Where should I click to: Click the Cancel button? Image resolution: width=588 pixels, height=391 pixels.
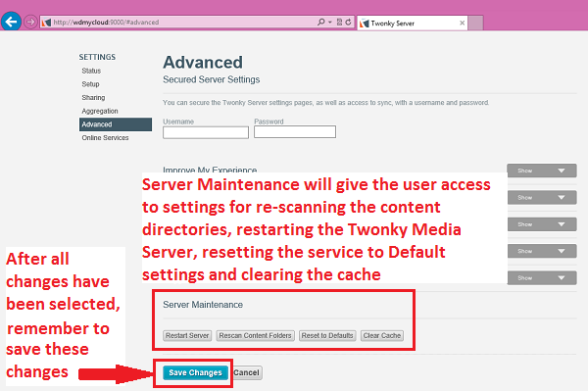pos(247,372)
